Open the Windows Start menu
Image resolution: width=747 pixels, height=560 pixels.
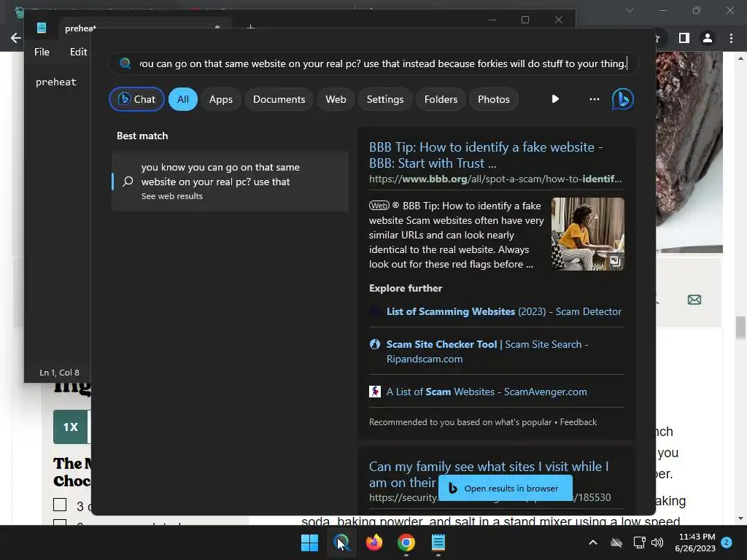309,542
